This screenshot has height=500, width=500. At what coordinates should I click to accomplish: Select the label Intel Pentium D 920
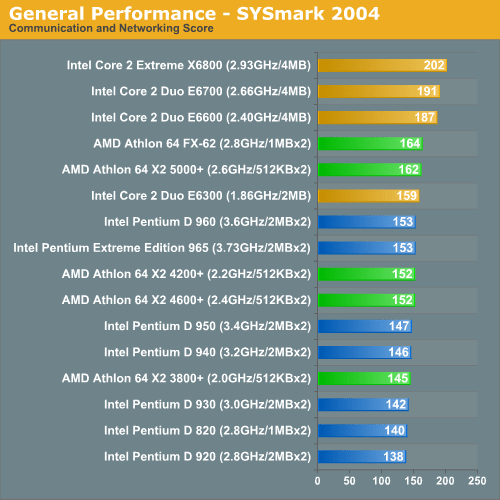click(x=207, y=457)
